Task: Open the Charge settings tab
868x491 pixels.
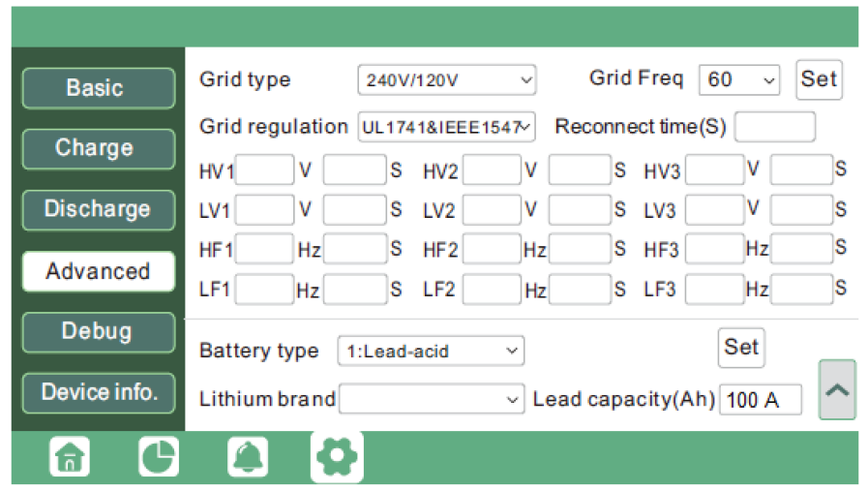Action: click(98, 149)
